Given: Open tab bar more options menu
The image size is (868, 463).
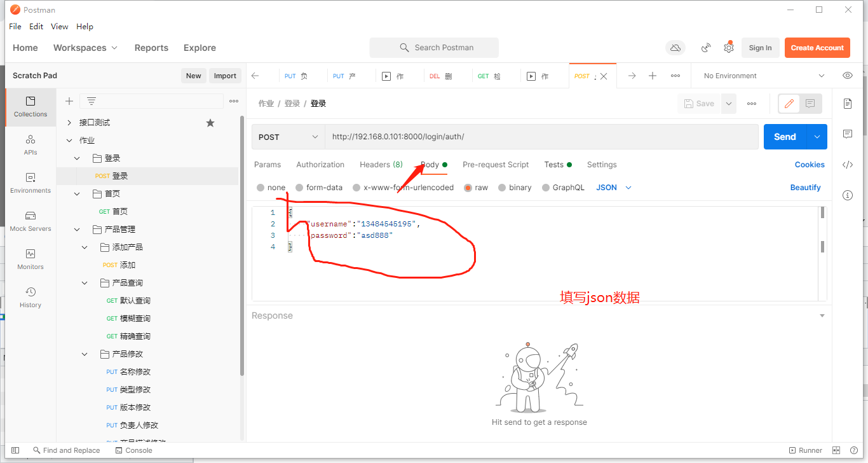Looking at the screenshot, I should pyautogui.click(x=675, y=76).
